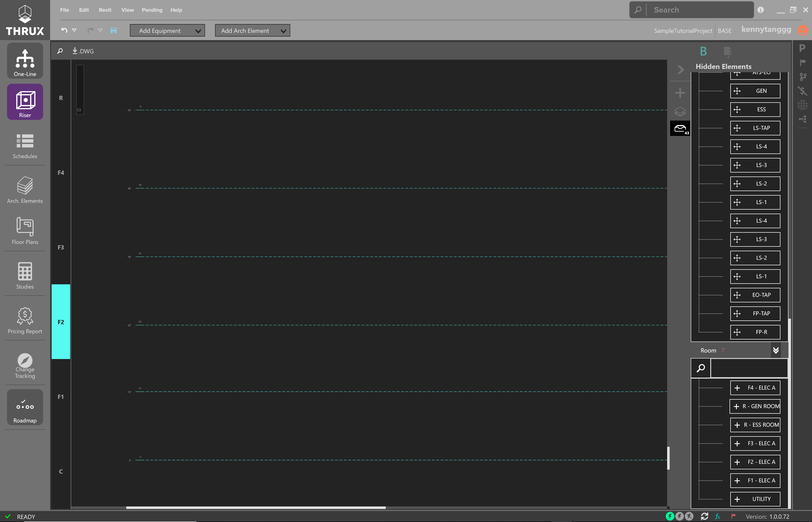Open the Studies calculator module
The image size is (812, 522).
(x=25, y=276)
